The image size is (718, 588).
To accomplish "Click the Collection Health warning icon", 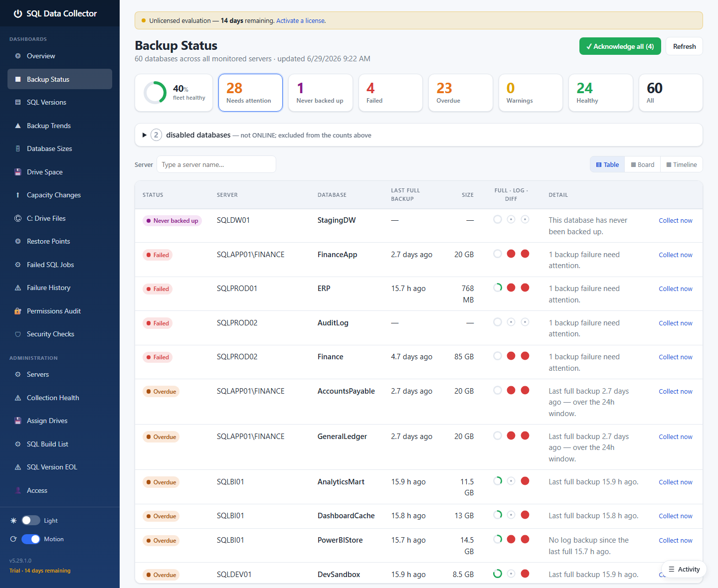I will pos(18,398).
